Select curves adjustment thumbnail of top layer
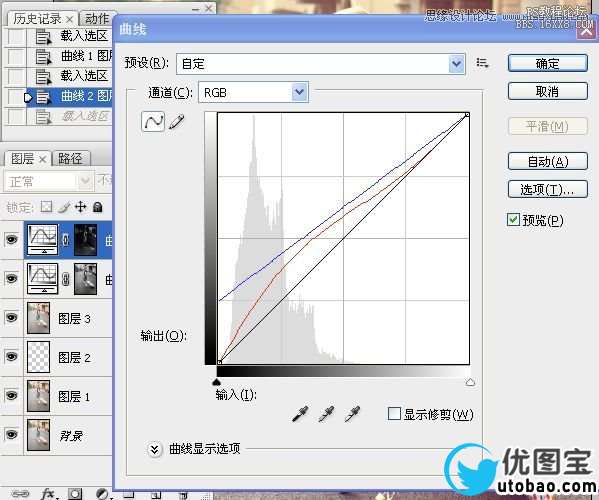The image size is (599, 500). pyautogui.click(x=42, y=239)
